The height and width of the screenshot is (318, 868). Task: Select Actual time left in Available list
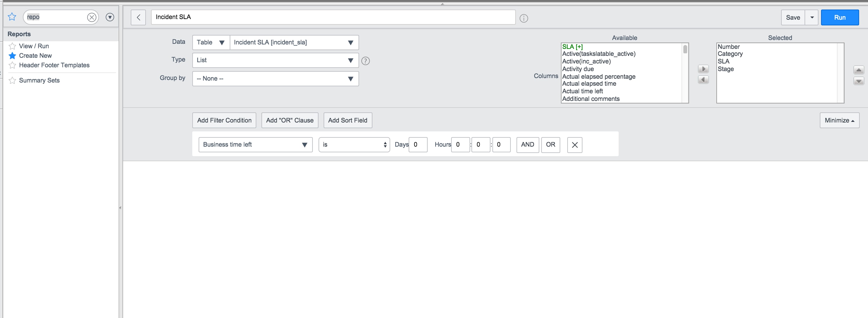click(582, 91)
